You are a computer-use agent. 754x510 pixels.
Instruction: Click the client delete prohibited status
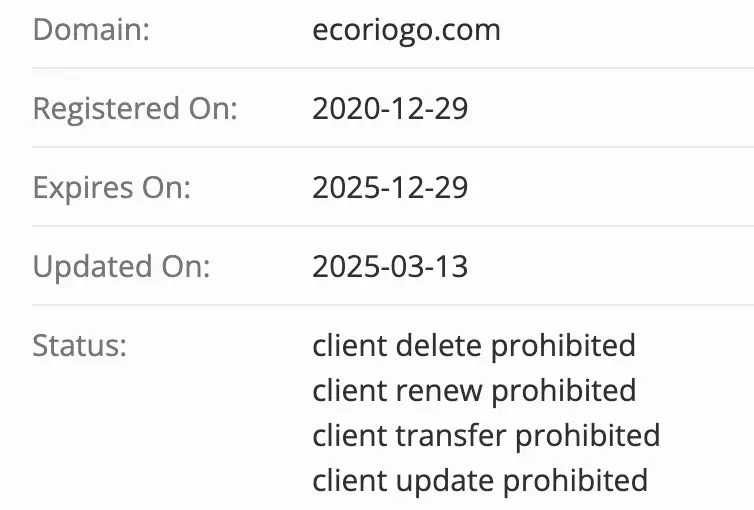[x=474, y=345]
